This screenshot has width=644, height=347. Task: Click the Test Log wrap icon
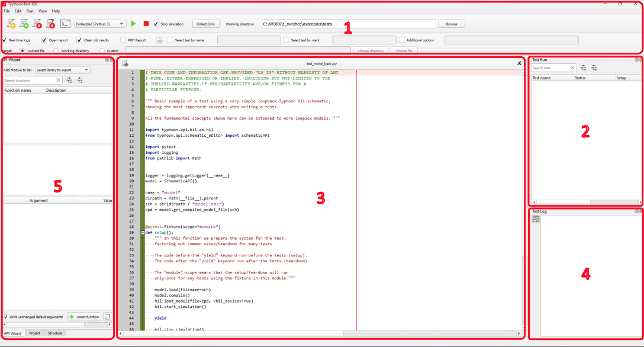point(536,220)
